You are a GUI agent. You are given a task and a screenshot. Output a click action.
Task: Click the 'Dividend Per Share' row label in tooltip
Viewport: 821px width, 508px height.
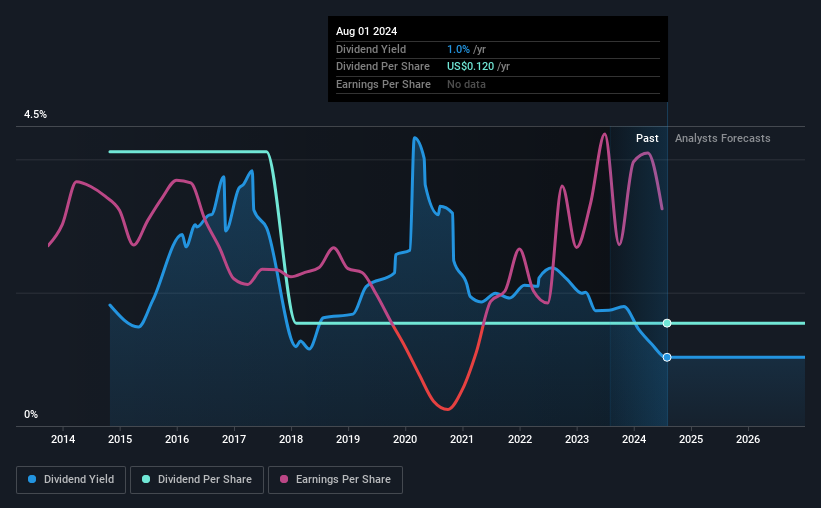pyautogui.click(x=383, y=67)
